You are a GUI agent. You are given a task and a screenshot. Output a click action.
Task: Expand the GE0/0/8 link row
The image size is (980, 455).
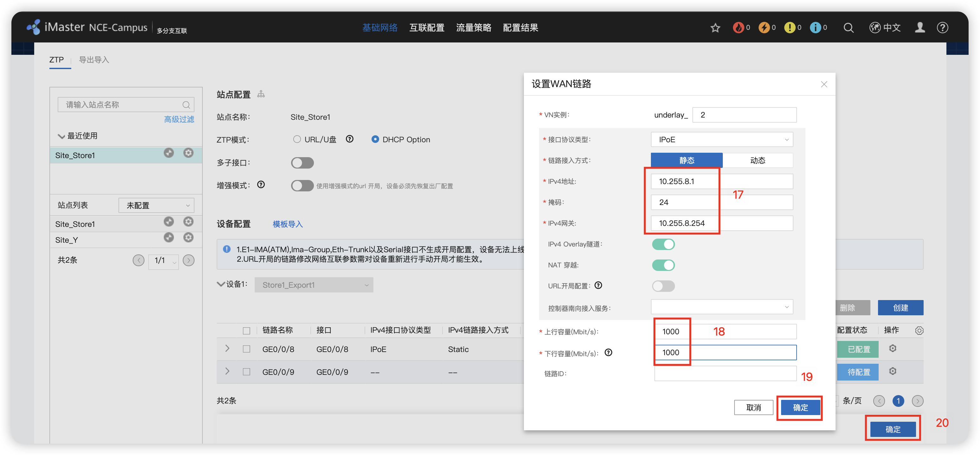(x=227, y=349)
